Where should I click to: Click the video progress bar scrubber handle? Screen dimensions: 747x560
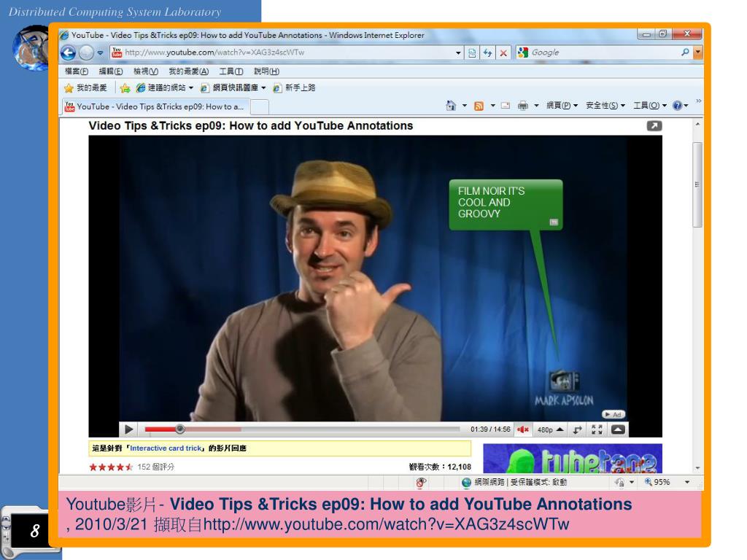coord(179,429)
